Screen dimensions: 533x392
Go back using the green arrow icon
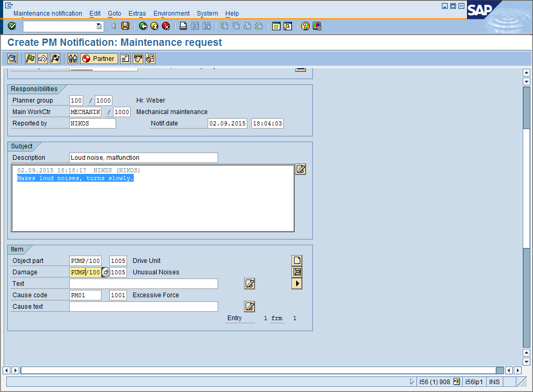click(x=143, y=26)
